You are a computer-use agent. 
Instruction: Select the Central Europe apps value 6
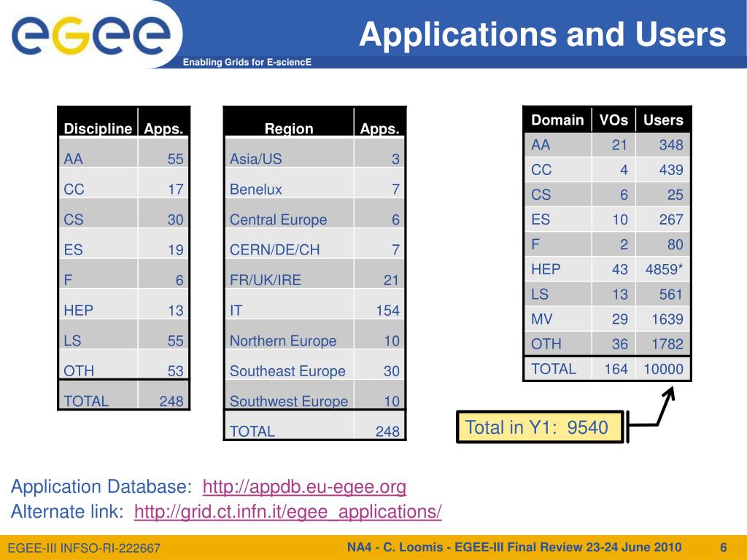click(x=395, y=219)
